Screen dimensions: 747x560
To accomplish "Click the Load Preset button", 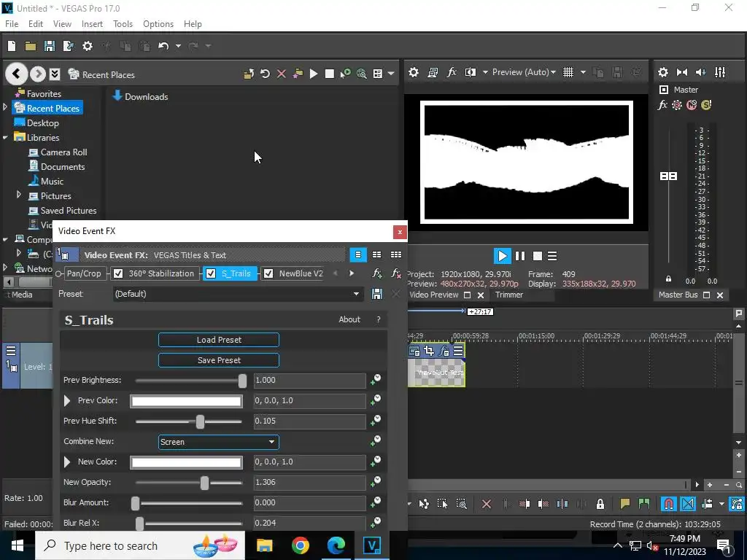I will (219, 340).
